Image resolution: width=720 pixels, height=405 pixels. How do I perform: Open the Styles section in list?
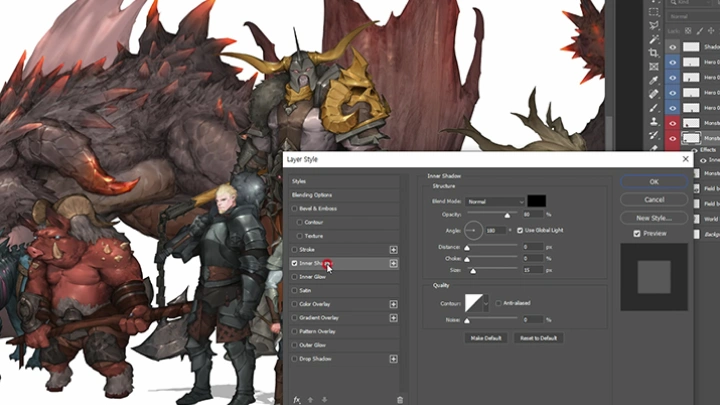tap(344, 181)
